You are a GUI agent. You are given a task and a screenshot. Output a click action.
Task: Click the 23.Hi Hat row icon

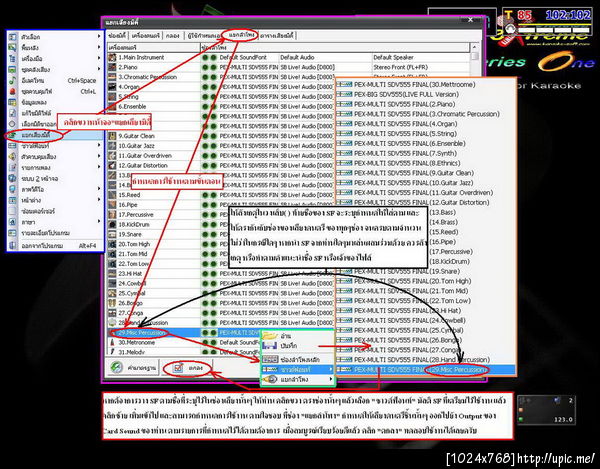(112, 274)
